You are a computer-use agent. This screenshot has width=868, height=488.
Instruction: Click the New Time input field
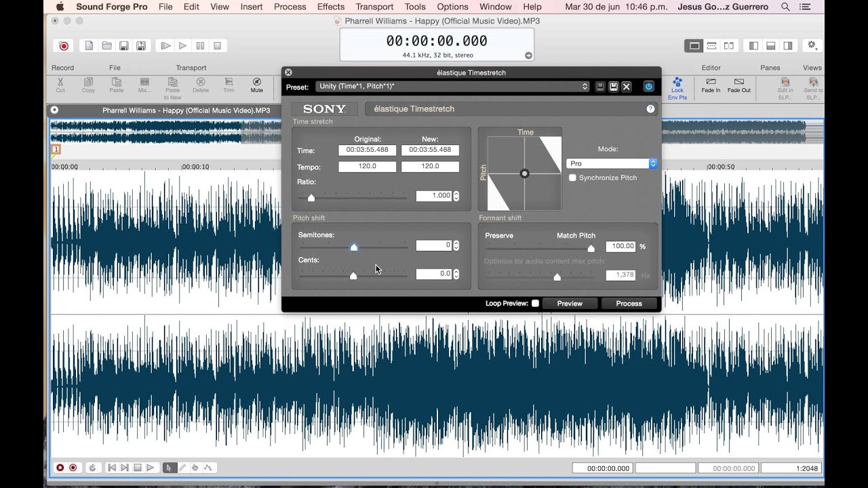click(x=430, y=150)
